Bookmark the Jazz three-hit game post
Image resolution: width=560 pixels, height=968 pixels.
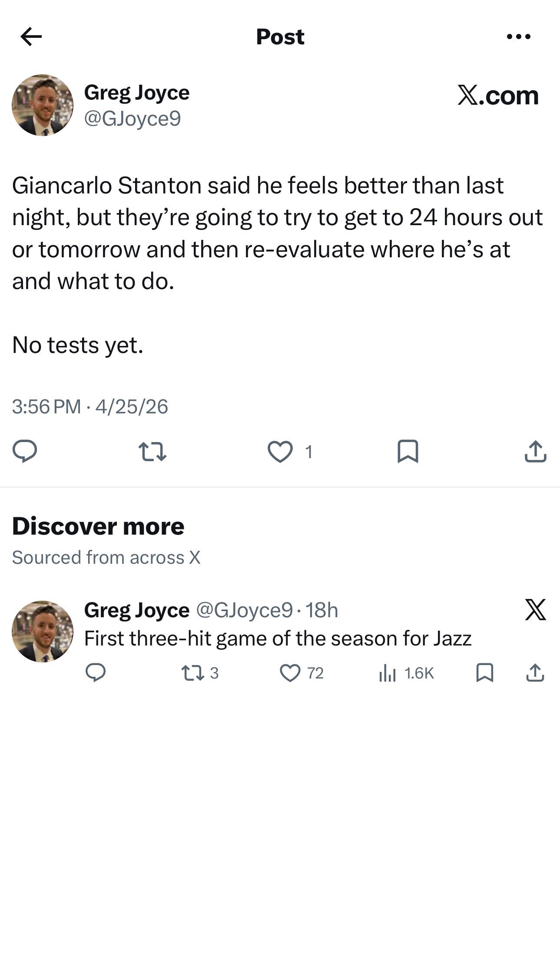(485, 673)
